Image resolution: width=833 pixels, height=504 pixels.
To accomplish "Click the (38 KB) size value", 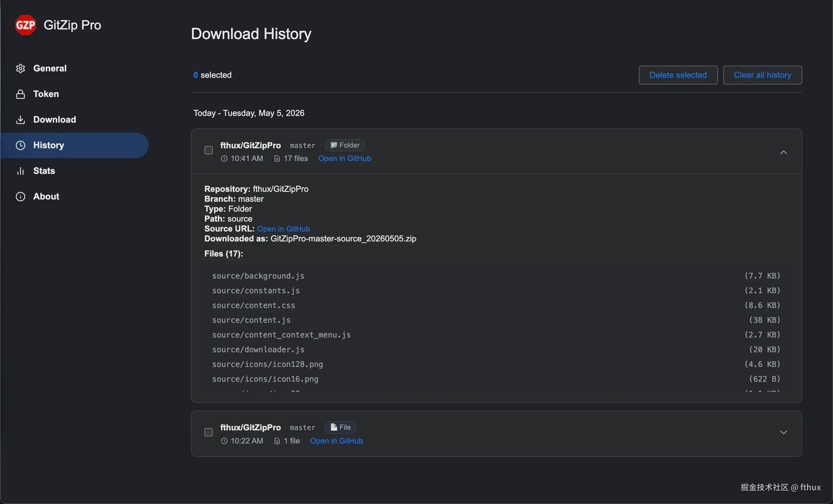I will [765, 320].
